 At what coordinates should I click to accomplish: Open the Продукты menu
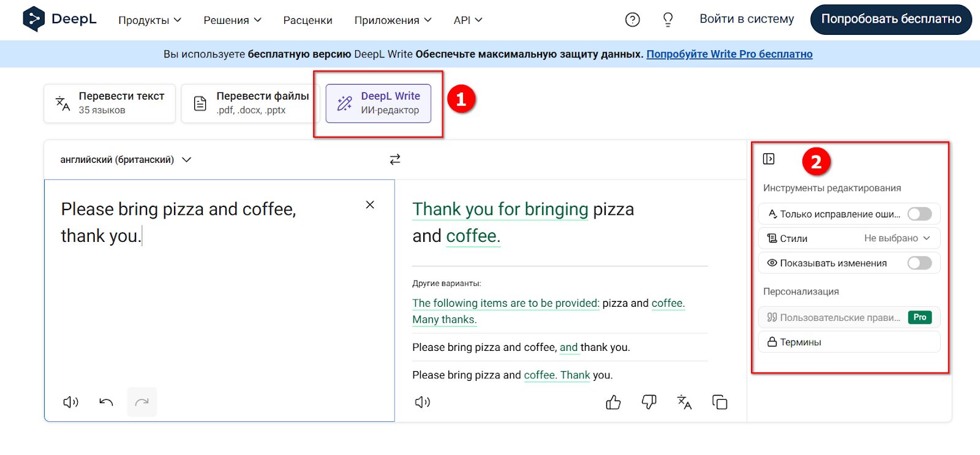tap(149, 20)
